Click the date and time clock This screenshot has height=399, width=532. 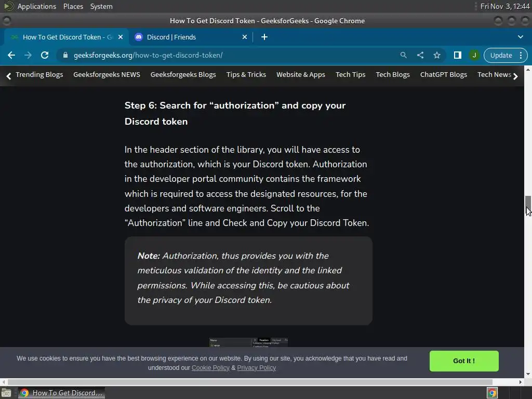click(x=504, y=6)
